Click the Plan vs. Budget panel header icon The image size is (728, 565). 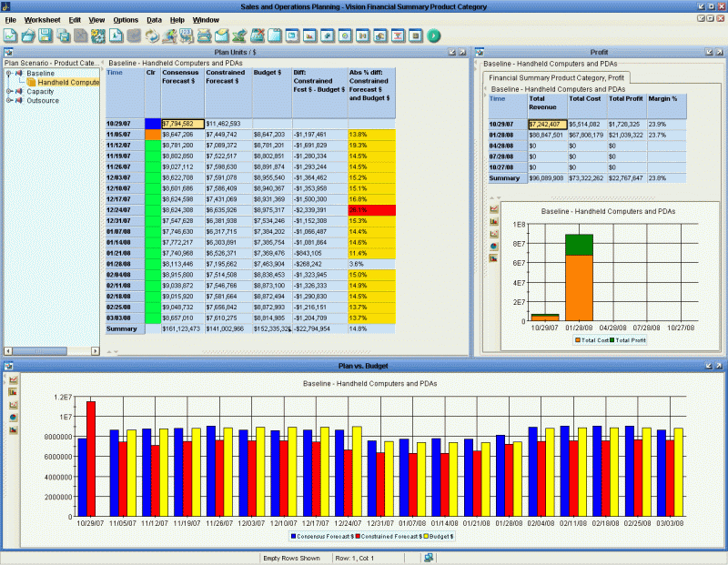8,366
